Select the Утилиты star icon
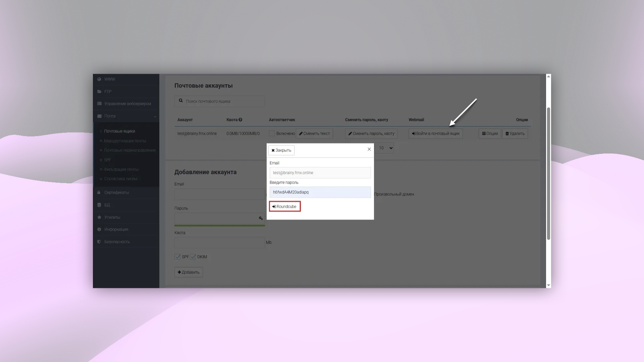Viewport: 644px width, 362px height. click(99, 217)
